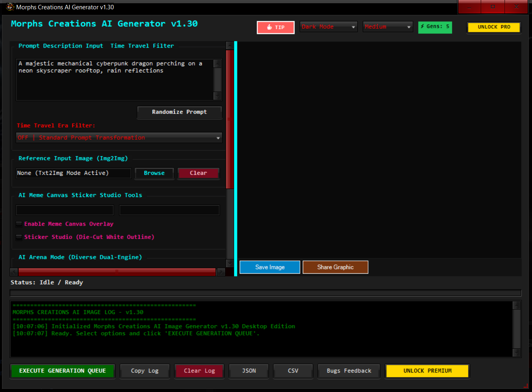The image size is (532, 392).
Task: Click the 'Ready. Select options' log line
Action: point(136,333)
